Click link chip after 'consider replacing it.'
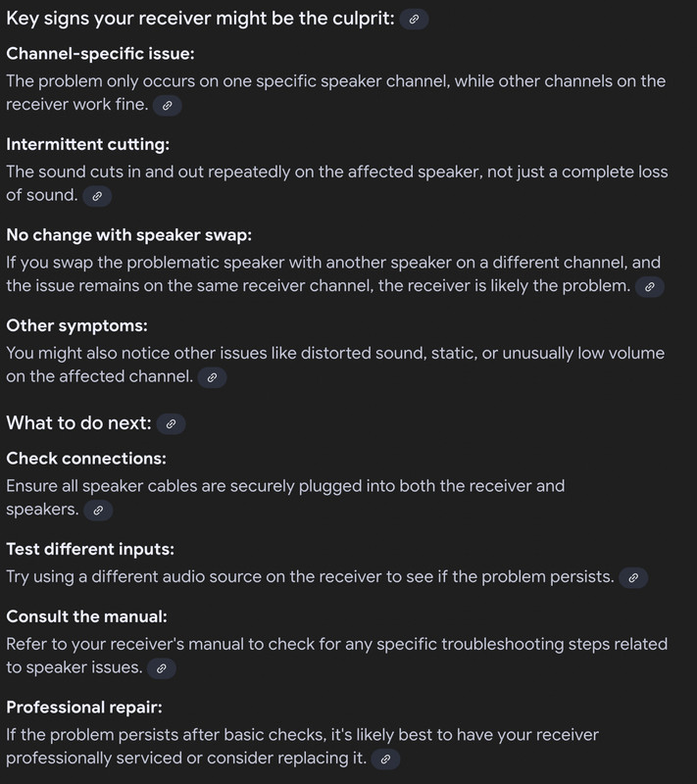This screenshot has width=697, height=784. point(385,759)
